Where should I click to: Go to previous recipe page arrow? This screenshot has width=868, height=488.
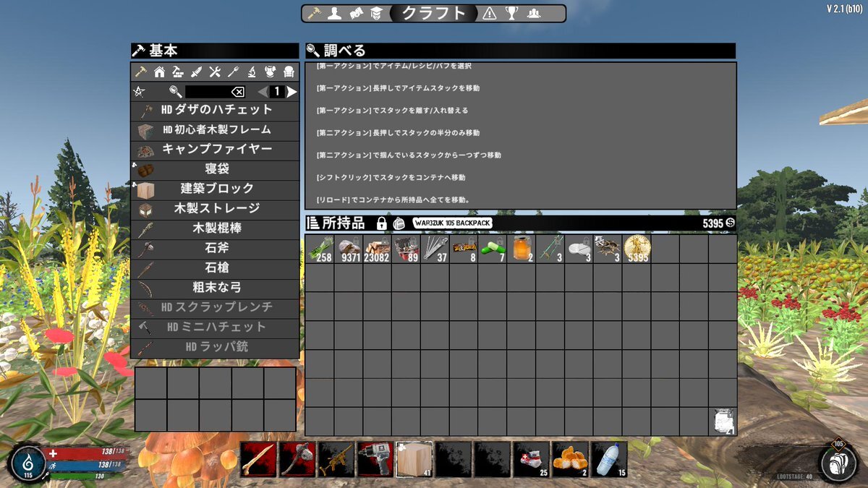[263, 92]
